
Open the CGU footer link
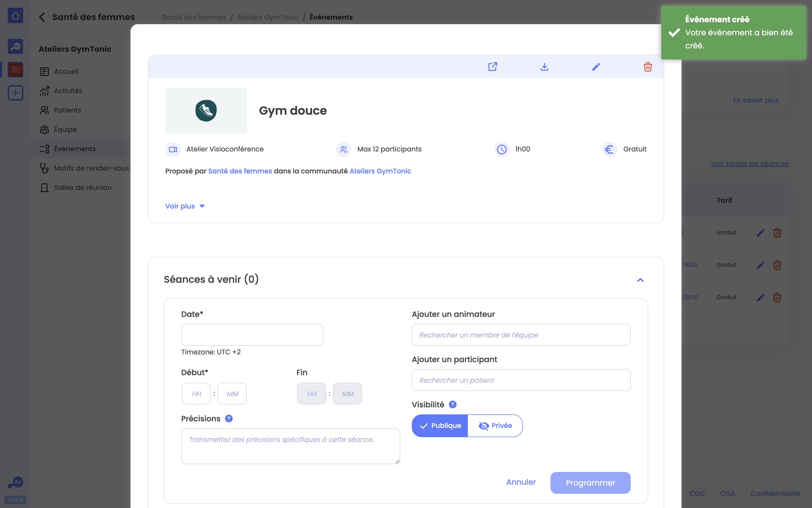697,493
